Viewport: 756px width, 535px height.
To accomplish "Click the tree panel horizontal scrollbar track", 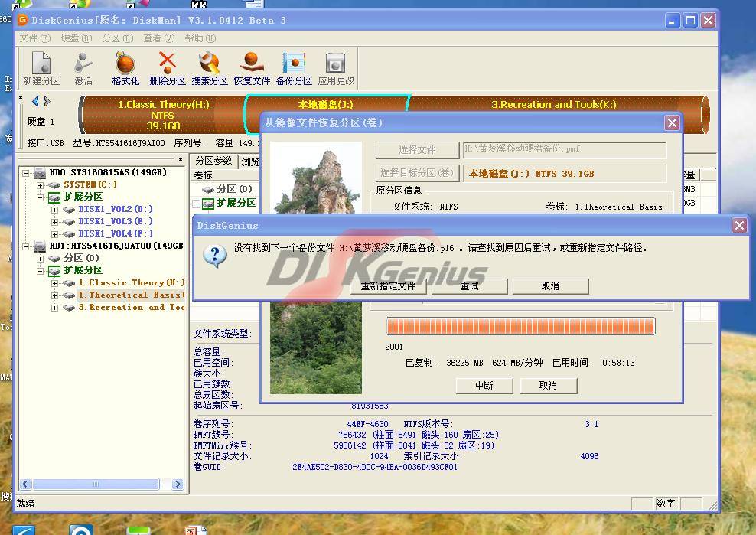I will (x=103, y=484).
